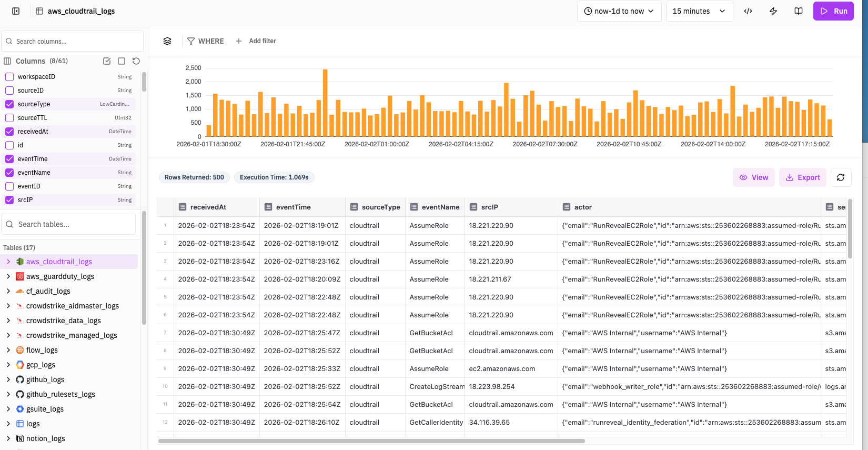Screen dimensions: 868x450
Task: Sort by the eventName column header
Action: 440,207
